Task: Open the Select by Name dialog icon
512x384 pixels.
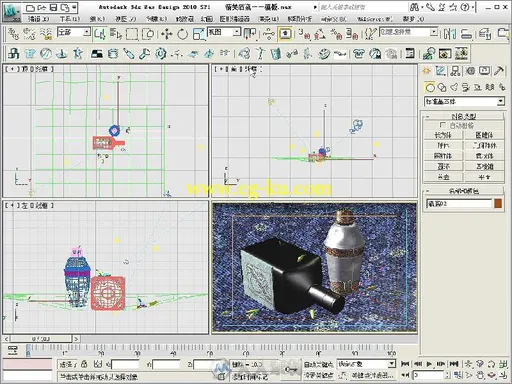Action: pyautogui.click(x=116, y=34)
